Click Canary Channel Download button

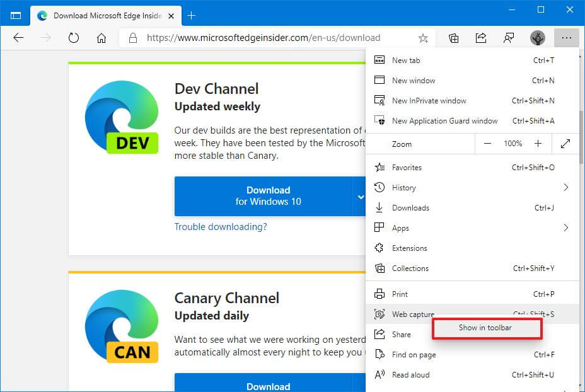tap(263, 383)
